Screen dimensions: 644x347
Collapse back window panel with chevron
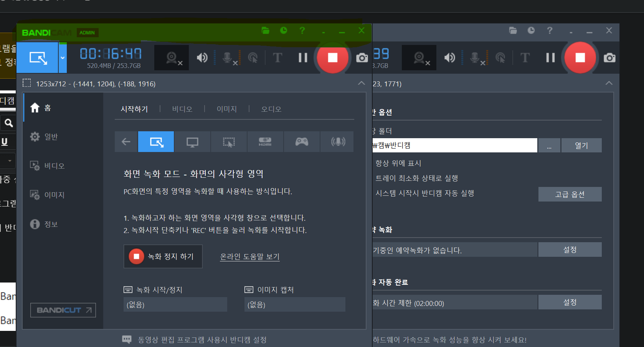[609, 83]
